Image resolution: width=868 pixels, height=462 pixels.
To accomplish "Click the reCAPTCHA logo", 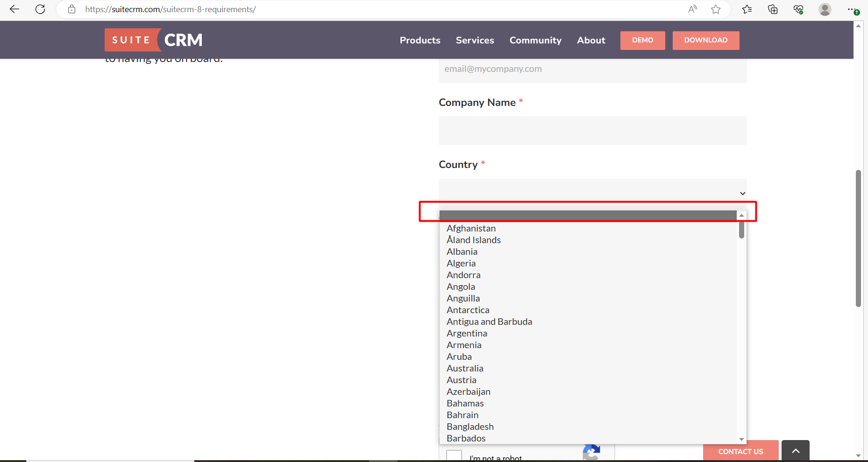I will pos(591,453).
